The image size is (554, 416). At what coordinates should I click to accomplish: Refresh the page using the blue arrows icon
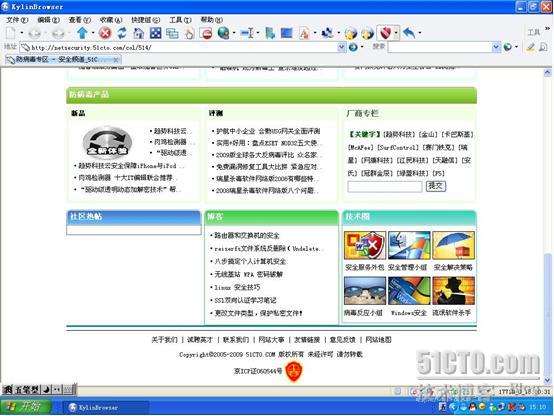click(122, 33)
